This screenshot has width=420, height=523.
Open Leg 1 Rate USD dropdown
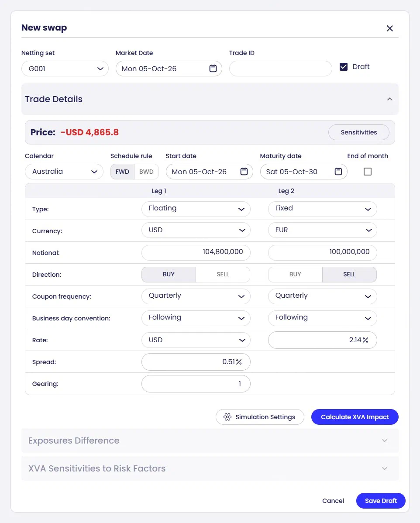[196, 340]
